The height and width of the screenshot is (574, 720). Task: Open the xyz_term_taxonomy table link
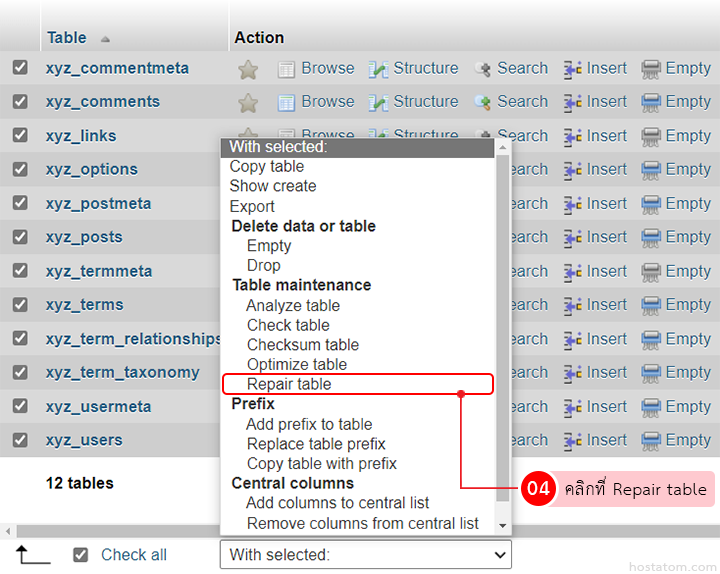(122, 372)
